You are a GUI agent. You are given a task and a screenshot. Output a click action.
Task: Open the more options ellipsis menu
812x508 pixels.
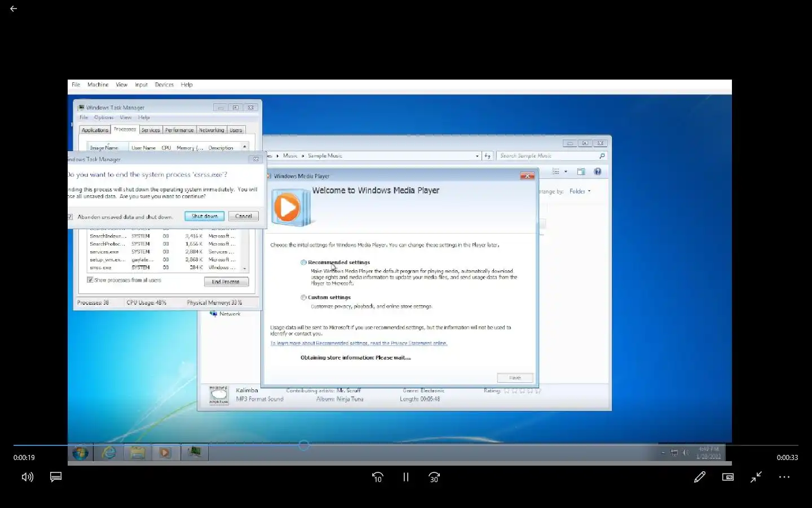pos(784,477)
